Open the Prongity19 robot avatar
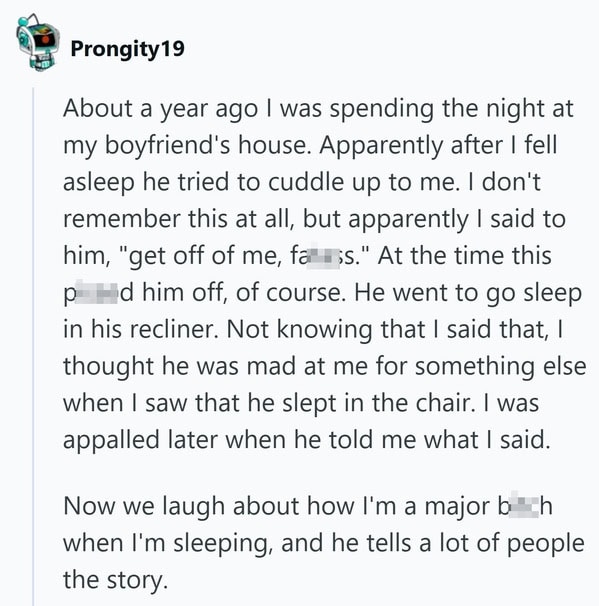 click(38, 43)
